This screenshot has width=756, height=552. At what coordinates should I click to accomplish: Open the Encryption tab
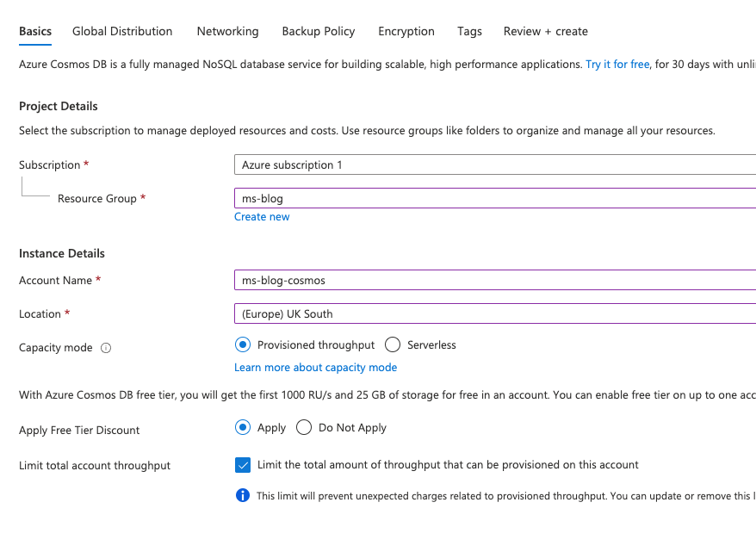[406, 31]
